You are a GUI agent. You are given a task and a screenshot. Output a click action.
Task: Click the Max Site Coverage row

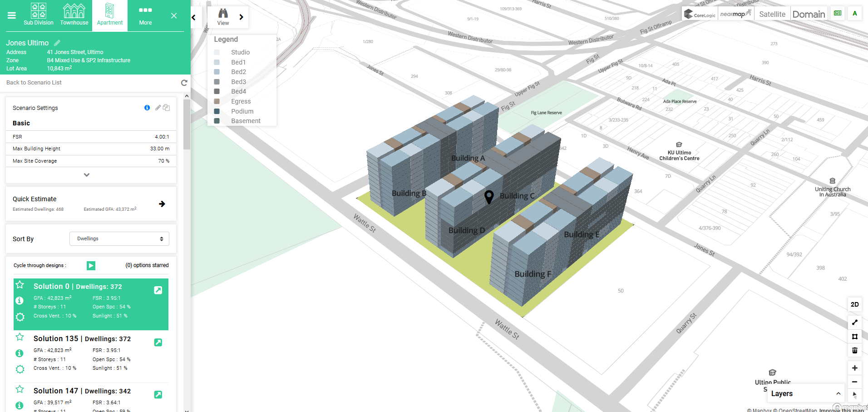tap(91, 161)
